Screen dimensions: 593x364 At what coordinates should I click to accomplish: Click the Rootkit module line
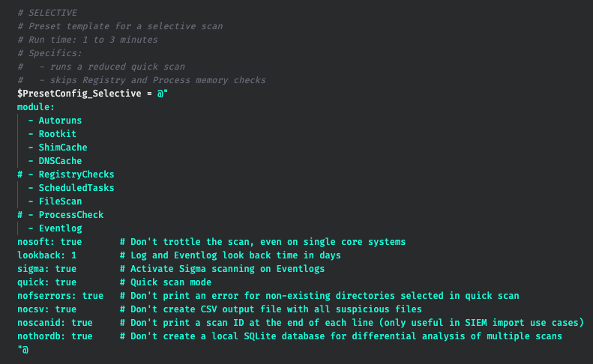point(52,134)
